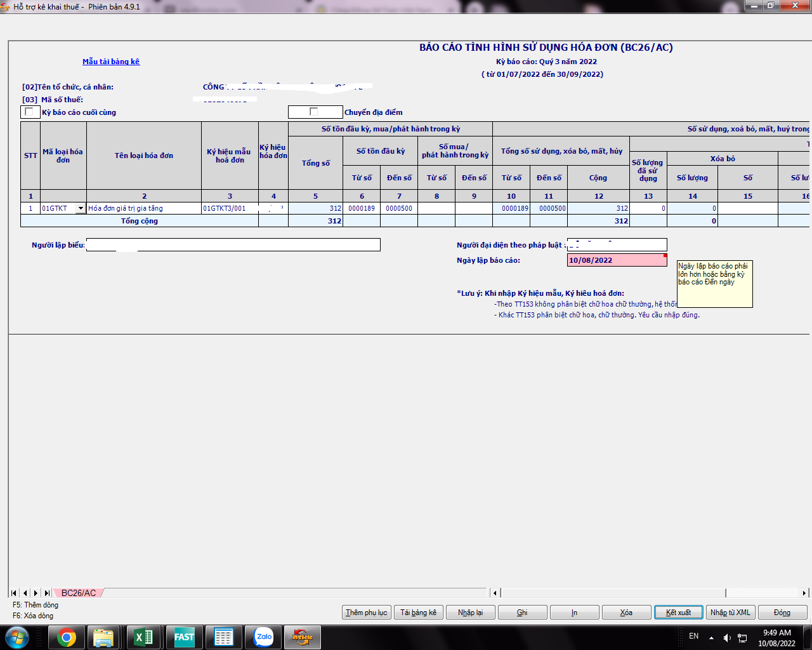Show hidden icons in the system tray
This screenshot has width=812, height=650.
(711, 637)
